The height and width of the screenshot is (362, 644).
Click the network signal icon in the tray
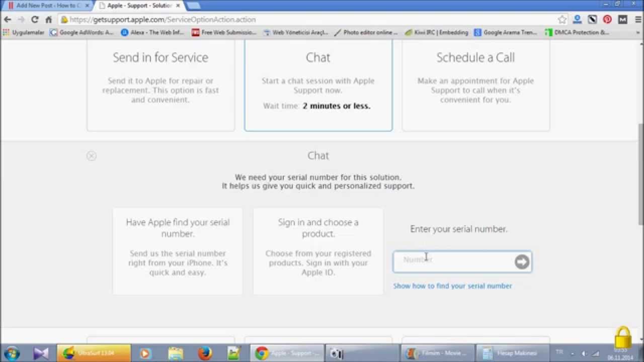[595, 353]
